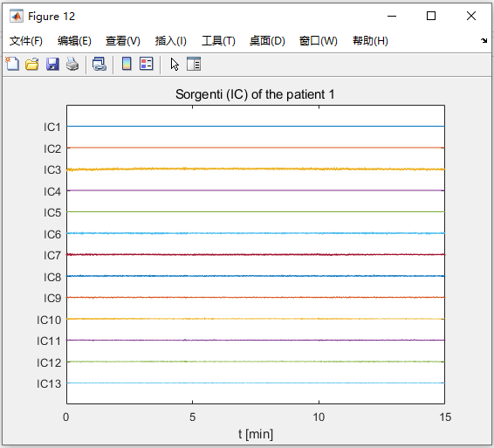
Task: Open the 桌面(D) menu
Action: [x=267, y=41]
